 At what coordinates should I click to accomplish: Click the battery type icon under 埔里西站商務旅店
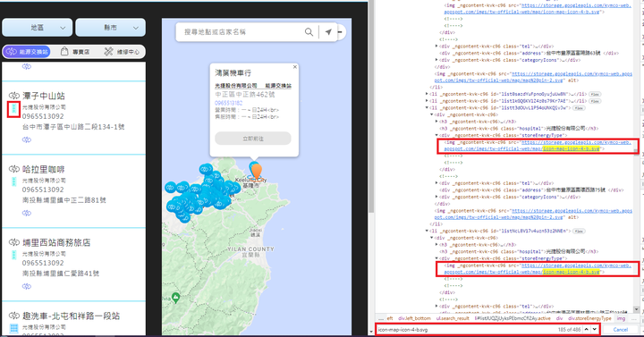click(13, 255)
